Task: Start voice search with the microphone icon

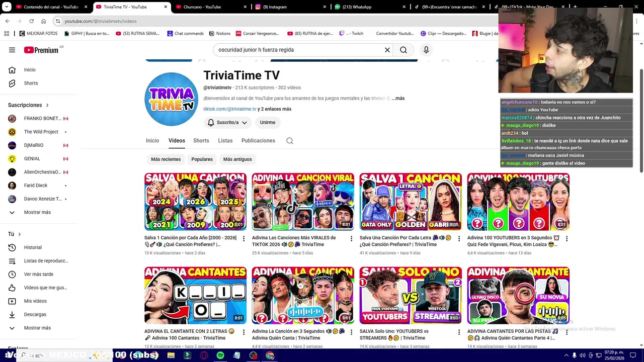Action: (426, 50)
